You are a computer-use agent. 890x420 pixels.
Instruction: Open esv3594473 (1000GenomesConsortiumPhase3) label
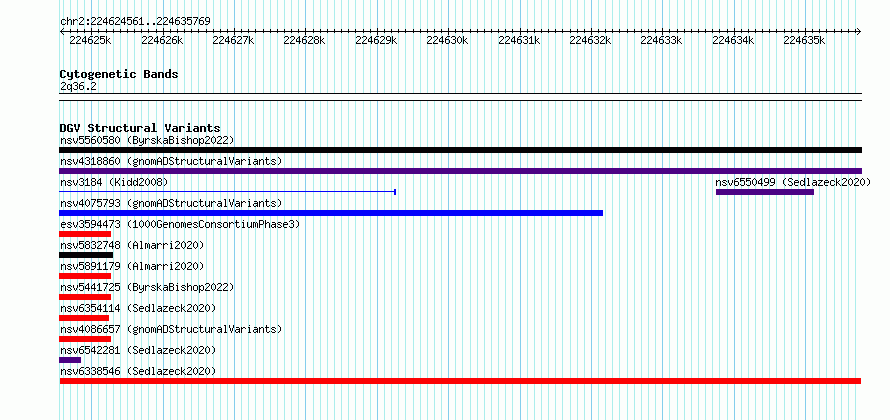pyautogui.click(x=180, y=224)
